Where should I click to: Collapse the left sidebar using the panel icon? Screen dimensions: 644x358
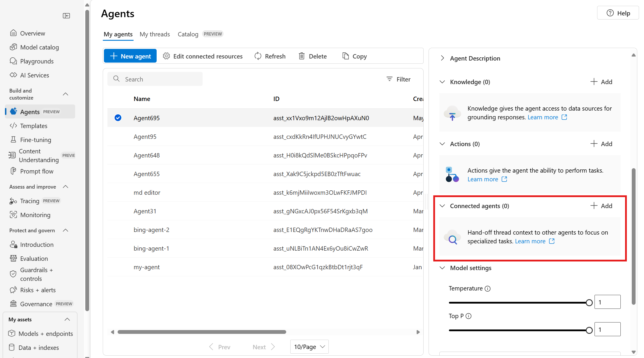coord(66,16)
